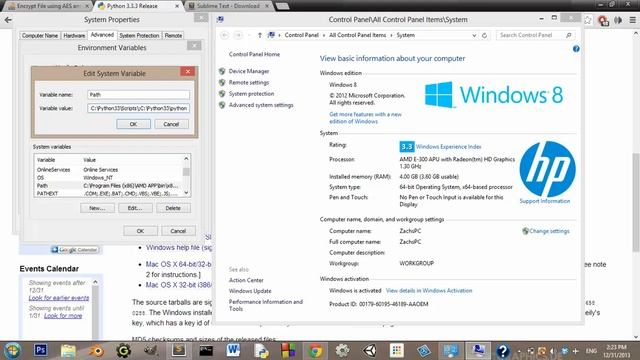Open File Explorer folder icon in taskbar
This screenshot has height=360, width=640.
coord(68,350)
